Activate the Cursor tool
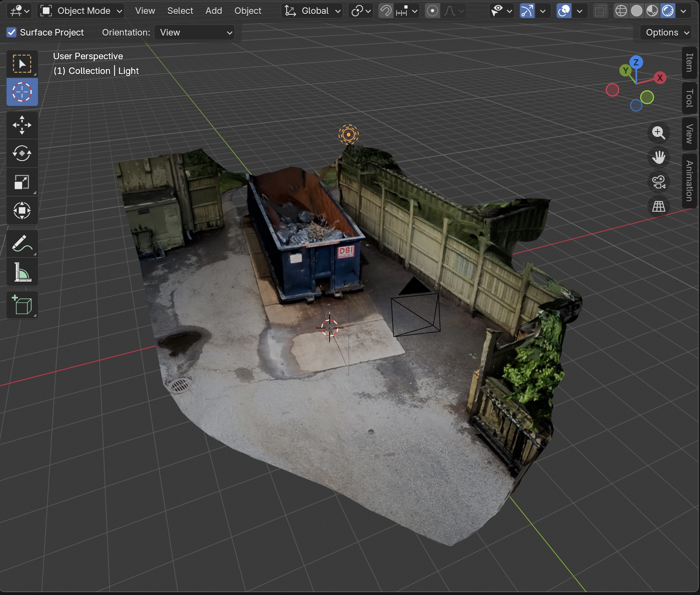700x595 pixels. click(x=22, y=92)
